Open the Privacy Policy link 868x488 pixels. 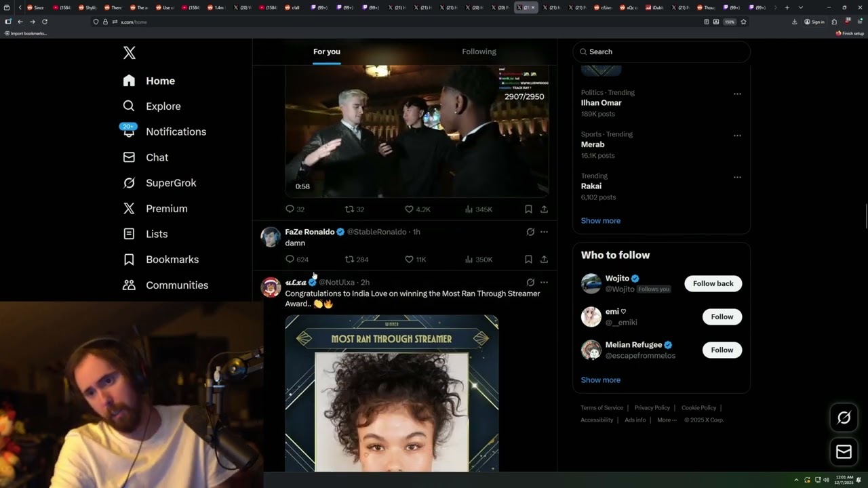[x=652, y=408]
